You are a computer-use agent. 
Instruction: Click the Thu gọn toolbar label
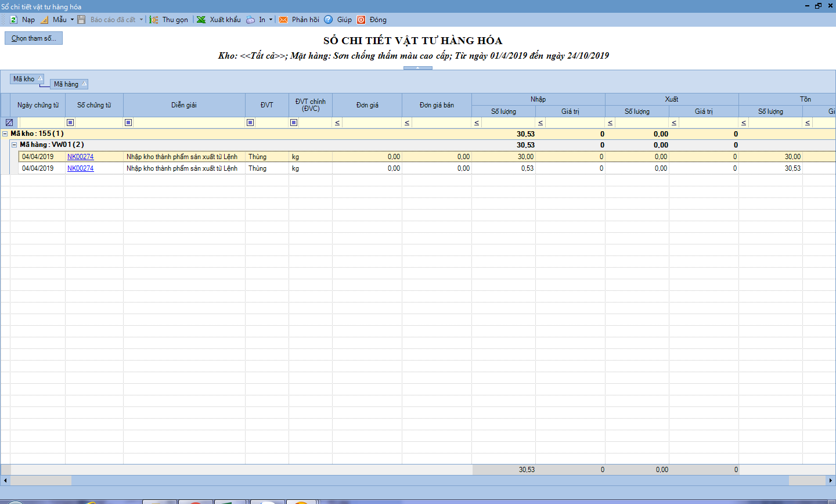(x=175, y=20)
